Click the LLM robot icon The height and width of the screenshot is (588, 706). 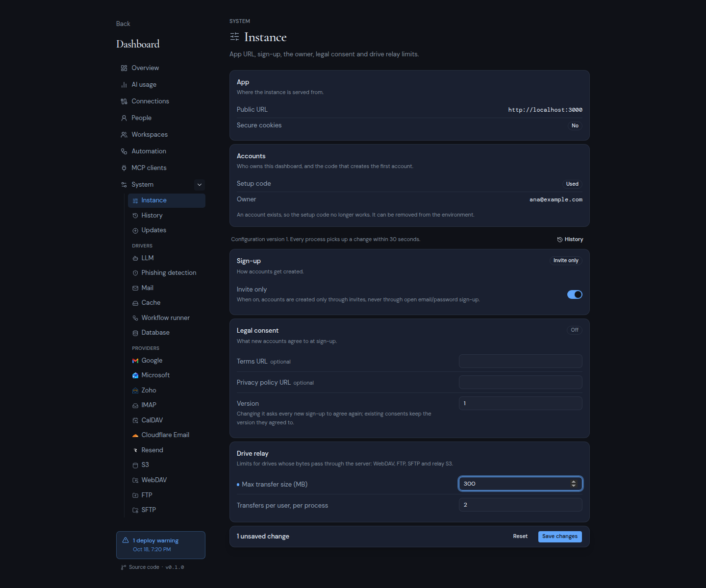coord(135,258)
